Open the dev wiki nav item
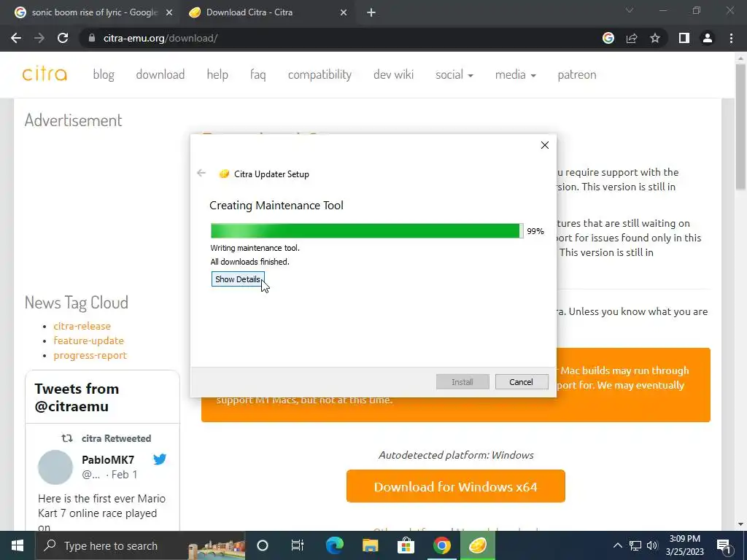 [x=393, y=75]
